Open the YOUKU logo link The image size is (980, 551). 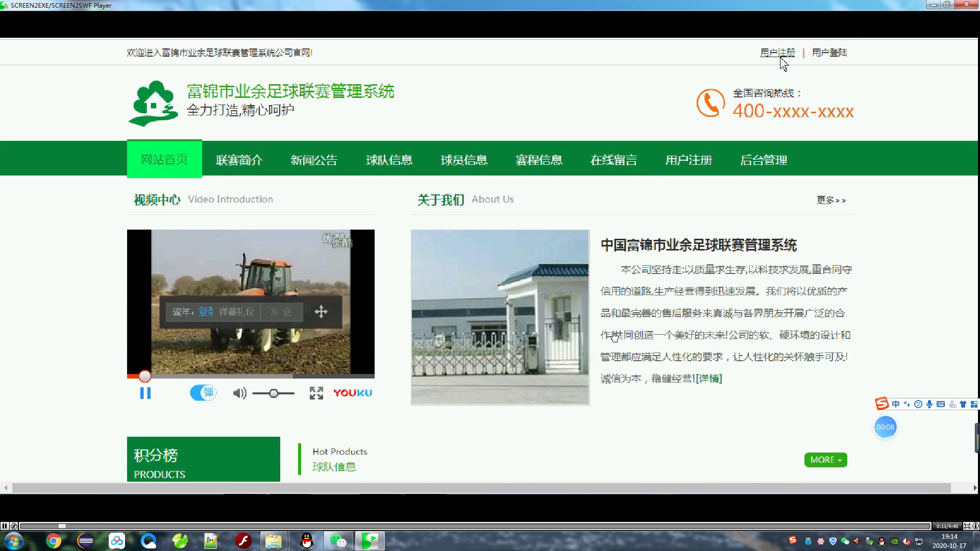pyautogui.click(x=353, y=393)
